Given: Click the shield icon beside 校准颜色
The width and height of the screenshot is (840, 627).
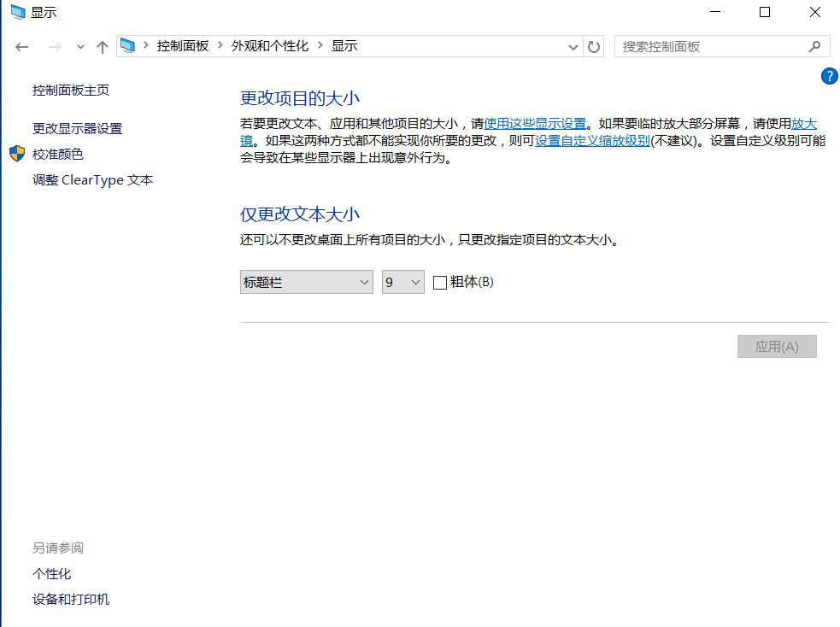Looking at the screenshot, I should point(17,154).
